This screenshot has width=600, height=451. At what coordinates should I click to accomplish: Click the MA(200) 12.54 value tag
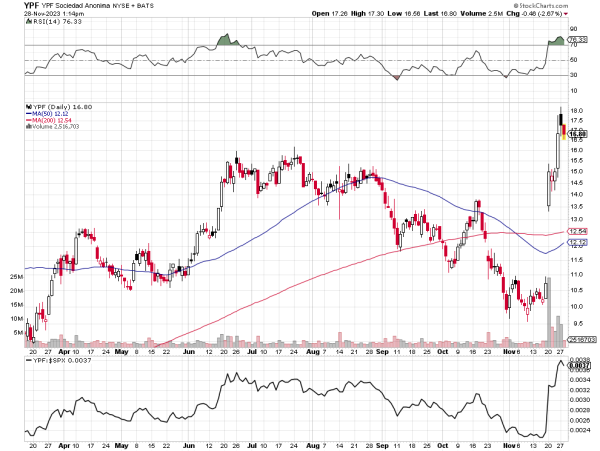click(x=576, y=232)
